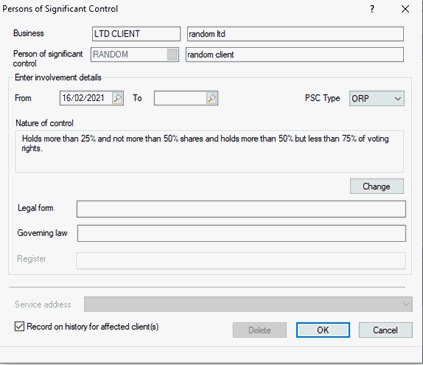Select the LTD CLIENT business code field
Image resolution: width=423 pixels, height=365 pixels.
136,34
